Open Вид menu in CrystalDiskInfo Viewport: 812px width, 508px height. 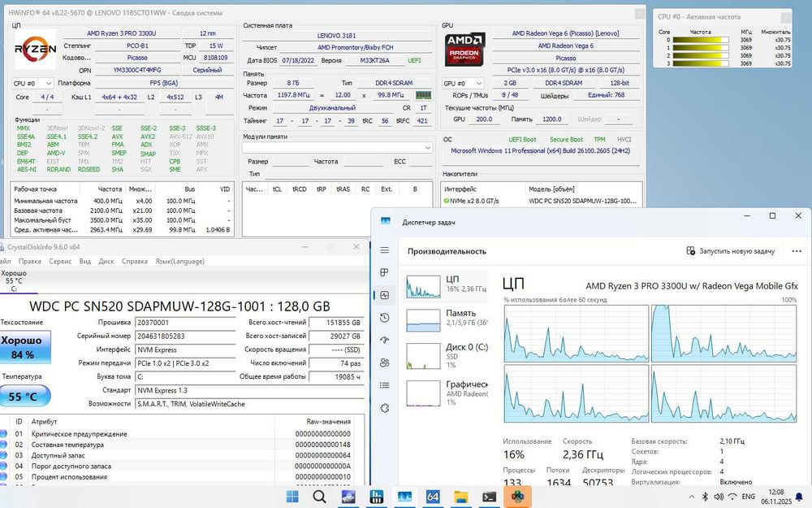pos(85,261)
